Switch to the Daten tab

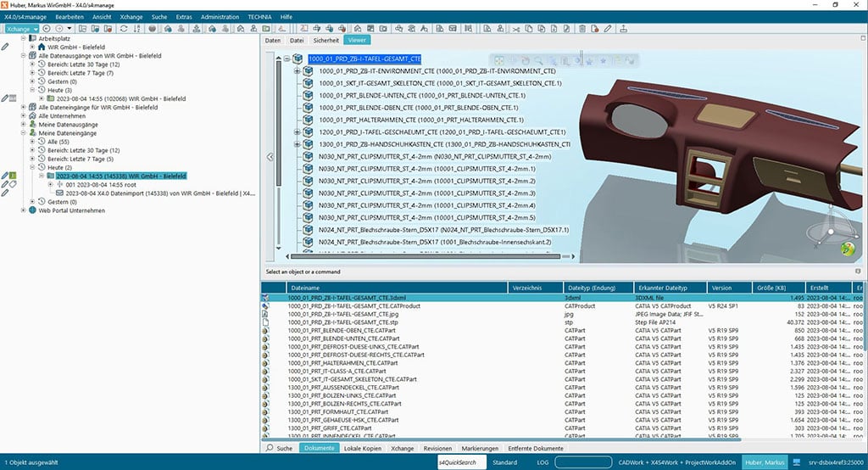pyautogui.click(x=272, y=40)
